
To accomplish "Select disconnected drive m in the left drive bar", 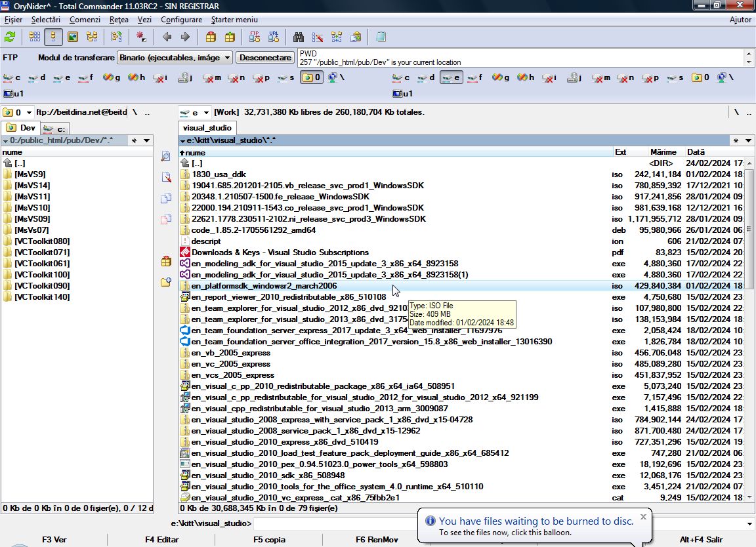I will [x=212, y=77].
